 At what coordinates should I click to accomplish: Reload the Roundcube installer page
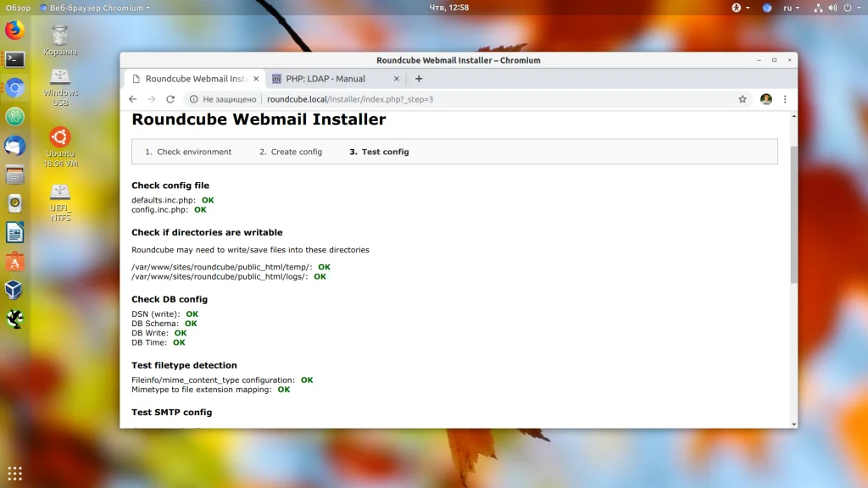170,99
